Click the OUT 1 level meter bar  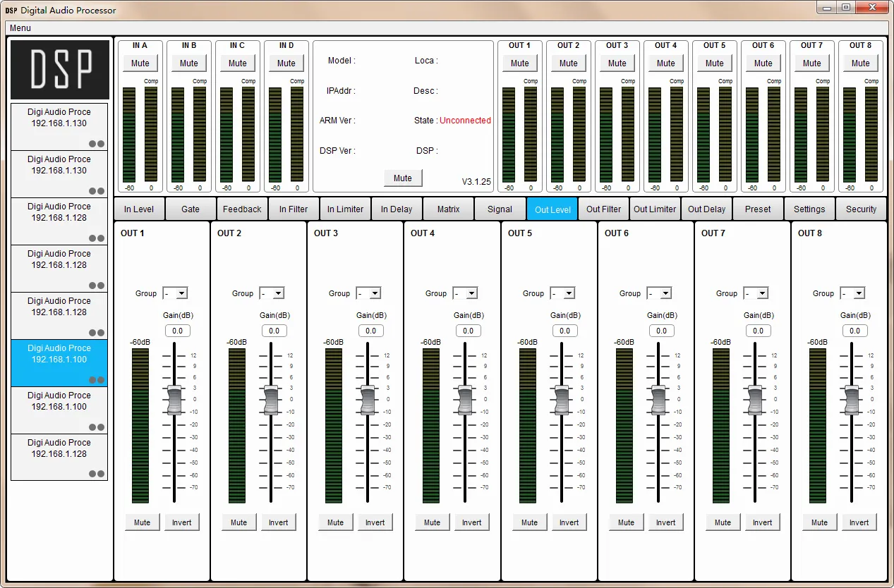coord(140,425)
